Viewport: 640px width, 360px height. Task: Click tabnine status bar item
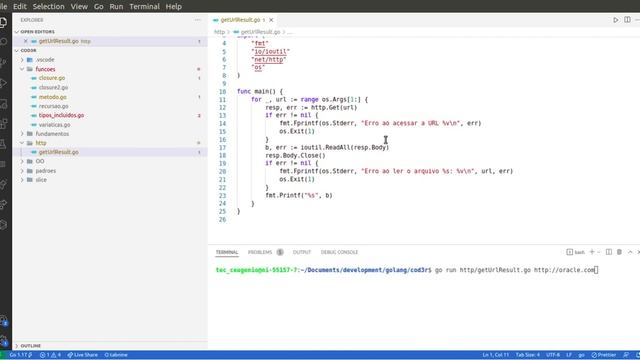coord(116,355)
